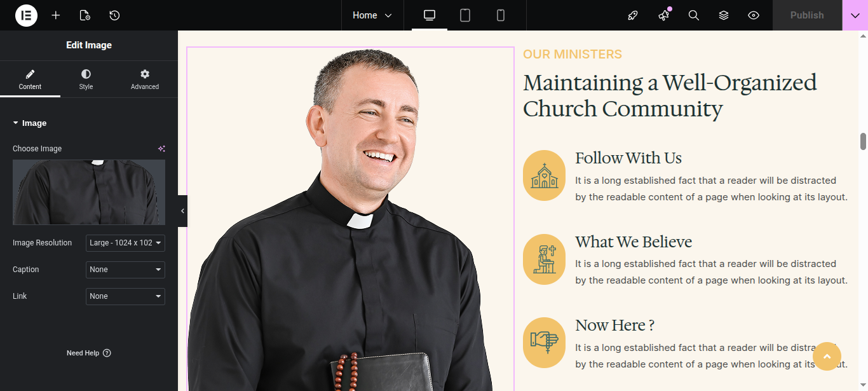Click the Add Element plus icon
Viewport: 868px width, 391px height.
[56, 15]
